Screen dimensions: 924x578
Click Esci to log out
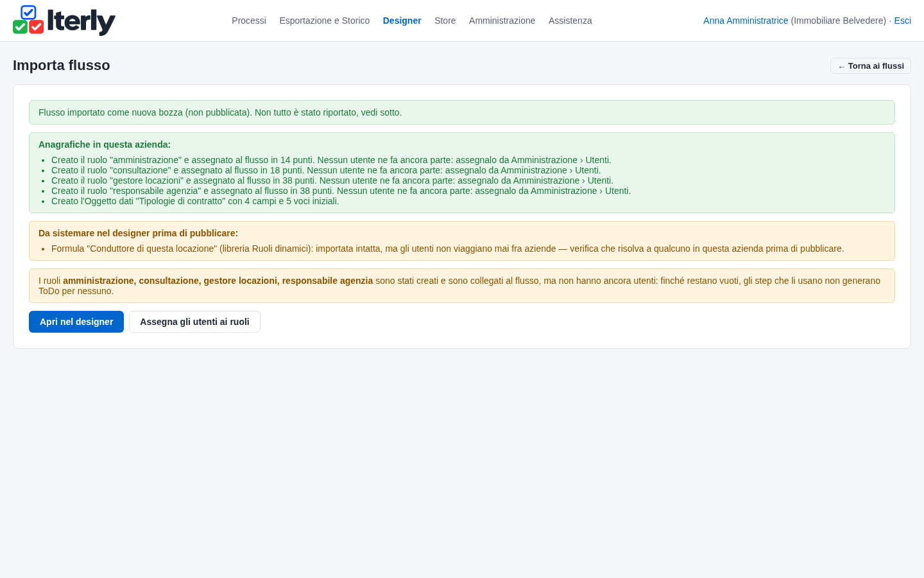point(903,21)
